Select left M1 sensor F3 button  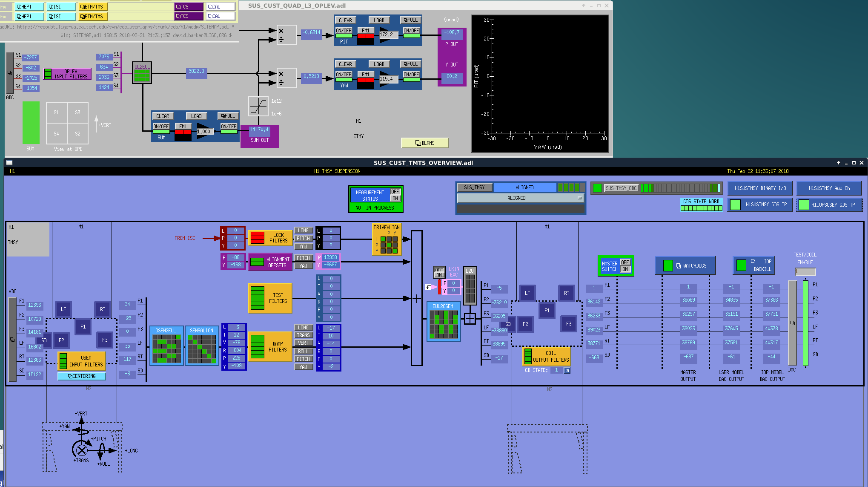tap(105, 340)
